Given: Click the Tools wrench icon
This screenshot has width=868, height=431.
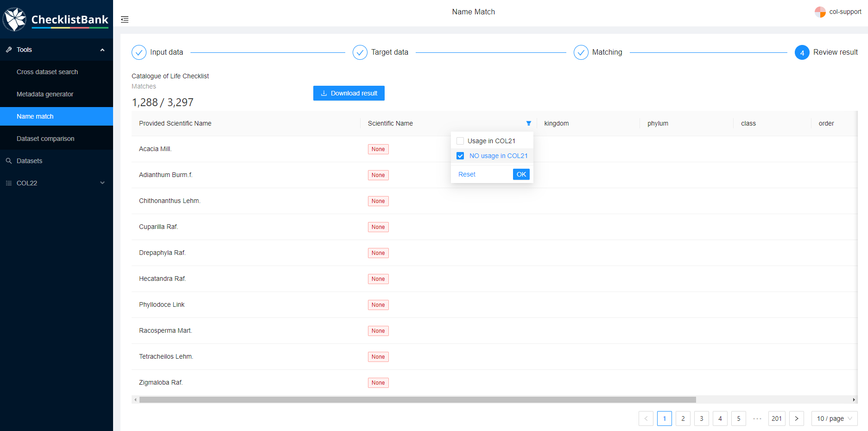Looking at the screenshot, I should coord(9,50).
